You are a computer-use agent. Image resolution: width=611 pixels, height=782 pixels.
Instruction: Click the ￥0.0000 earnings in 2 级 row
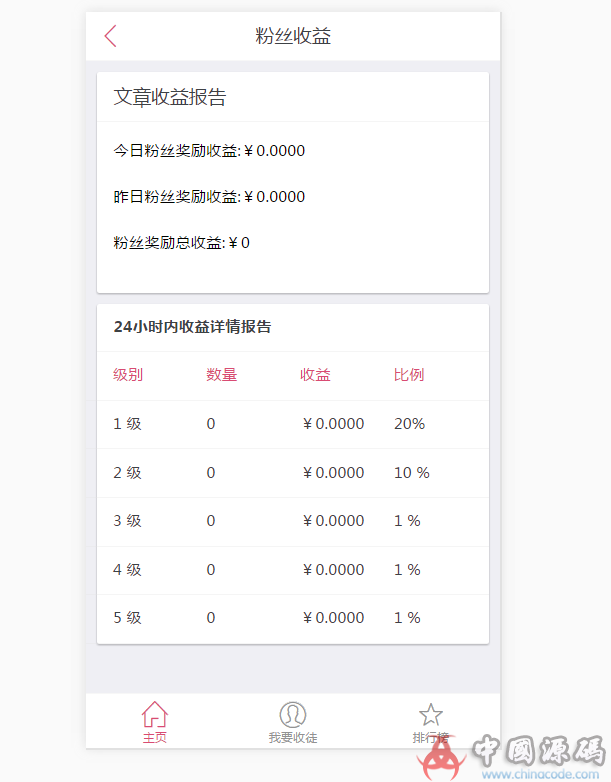coord(333,473)
